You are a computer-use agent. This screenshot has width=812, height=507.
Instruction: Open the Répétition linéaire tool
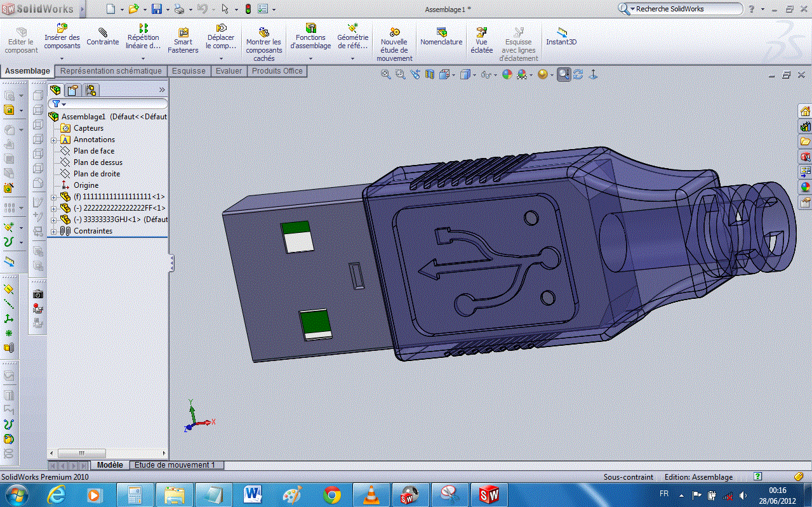(143, 37)
